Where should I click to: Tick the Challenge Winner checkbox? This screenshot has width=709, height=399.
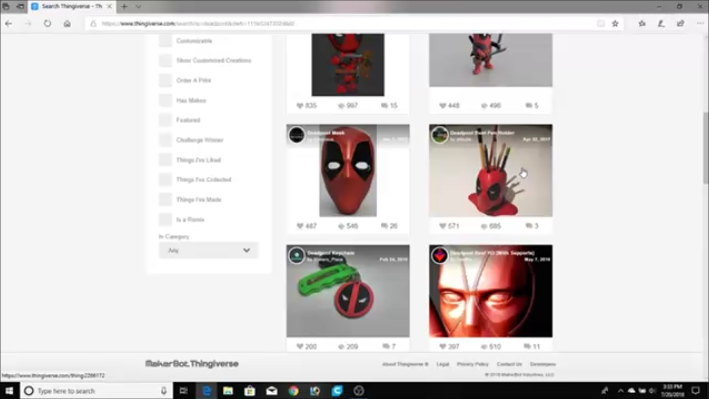[165, 140]
